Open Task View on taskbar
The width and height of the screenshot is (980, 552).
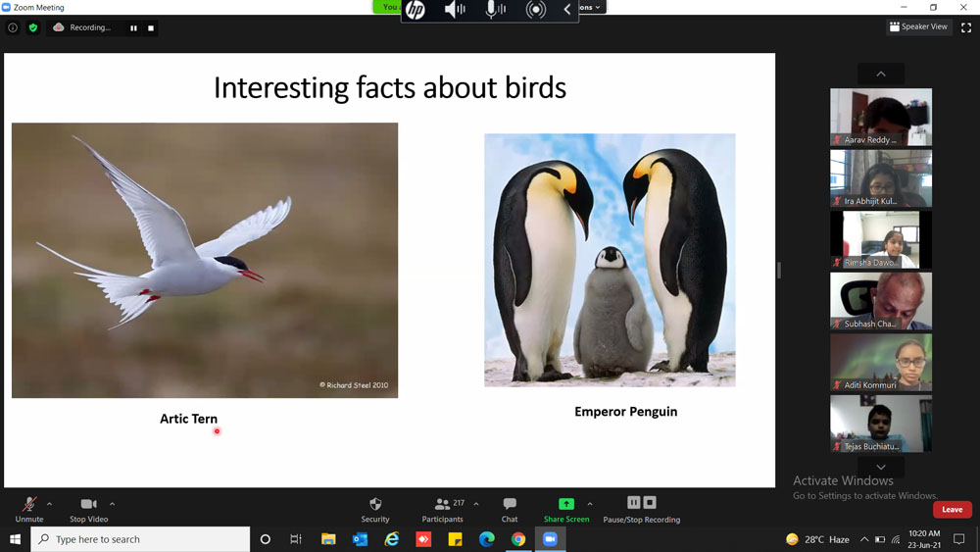(296, 539)
